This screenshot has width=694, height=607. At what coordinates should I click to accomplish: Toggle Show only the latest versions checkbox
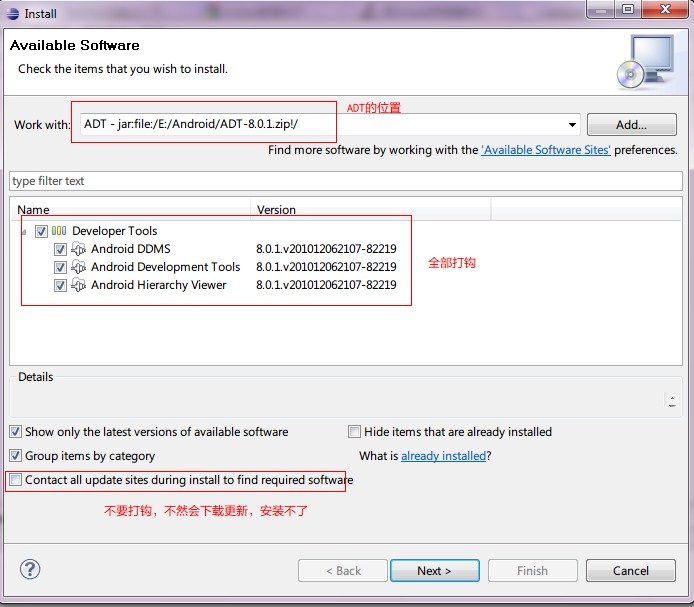[x=15, y=432]
